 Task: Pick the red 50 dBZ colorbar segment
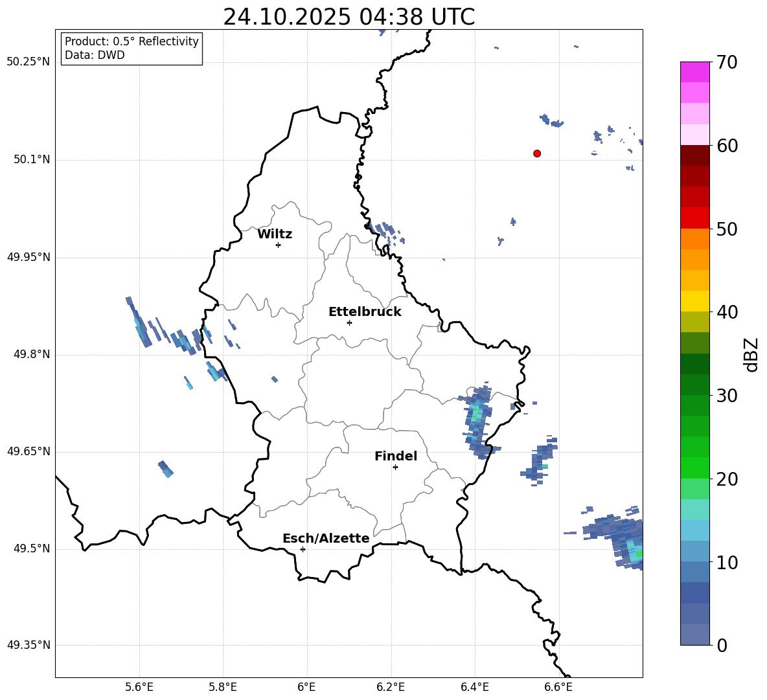tap(695, 218)
